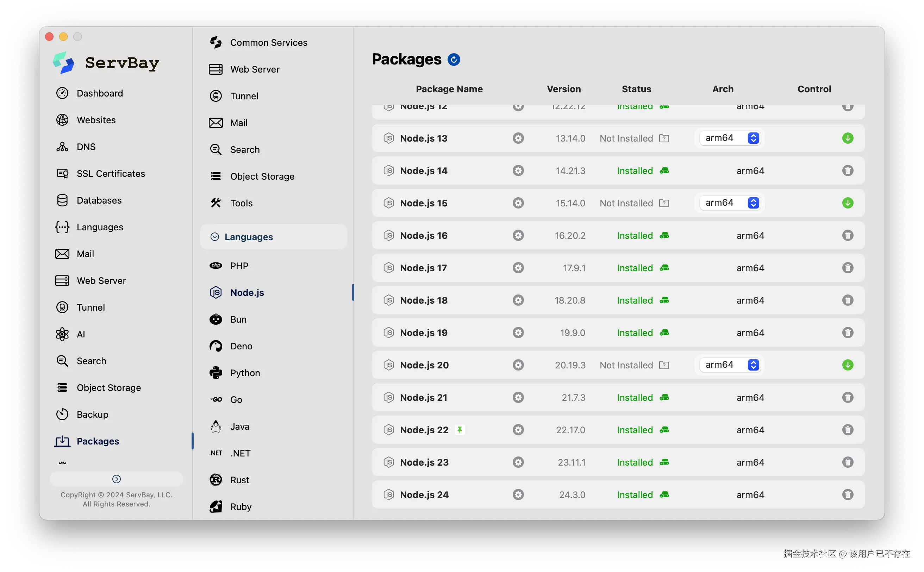This screenshot has height=572, width=924.
Task: Delete Node.js 14 using trash icon
Action: point(847,170)
